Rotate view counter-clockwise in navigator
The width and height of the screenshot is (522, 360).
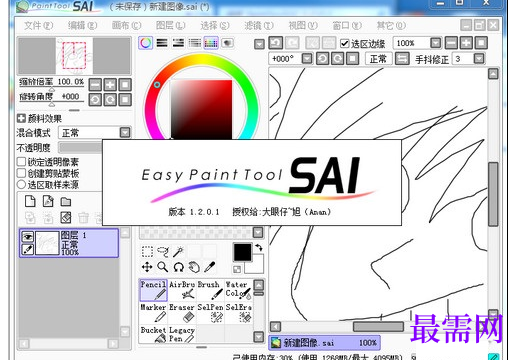tap(95, 99)
